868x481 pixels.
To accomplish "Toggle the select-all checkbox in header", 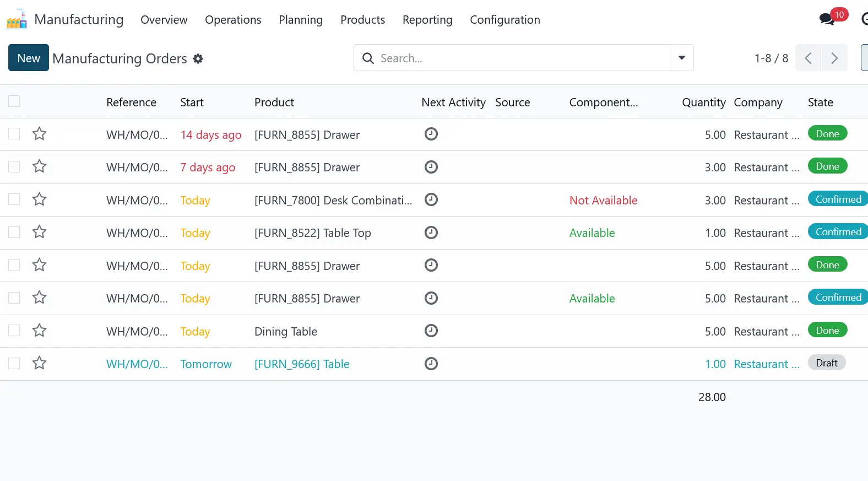I will [x=14, y=101].
